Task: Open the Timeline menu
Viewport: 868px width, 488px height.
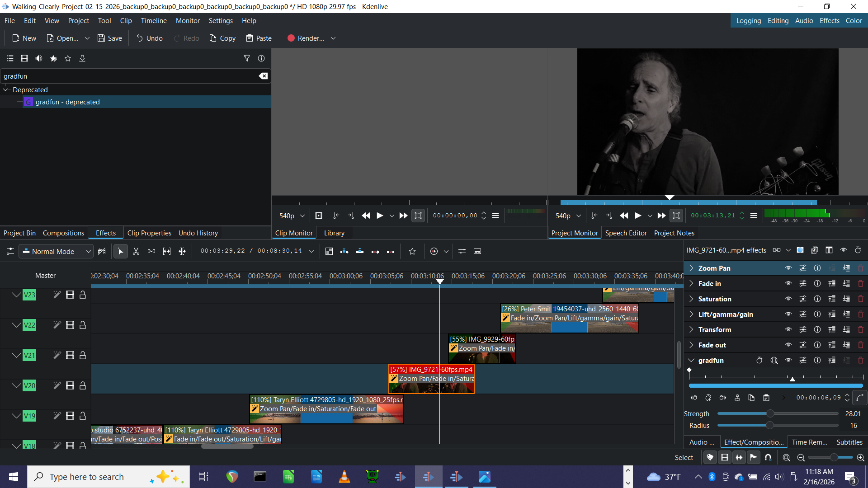Action: 153,21
